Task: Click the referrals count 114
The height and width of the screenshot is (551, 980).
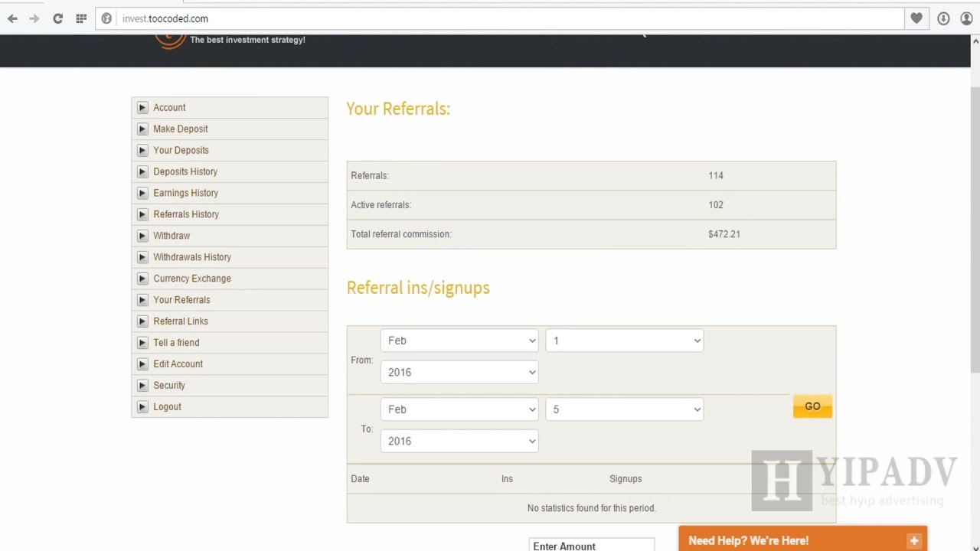Action: (716, 176)
